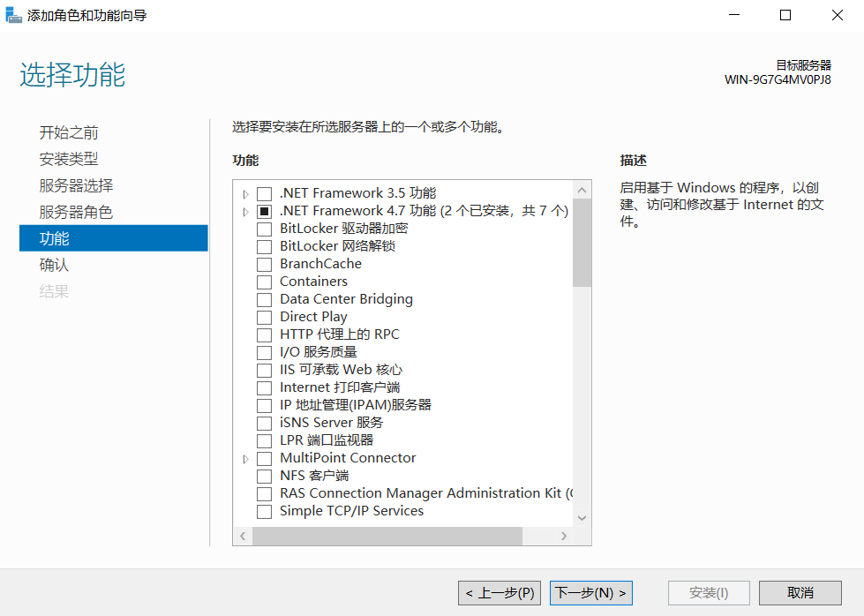The image size is (864, 616).
Task: Click the horizontal scrollbar thumb
Action: pyautogui.click(x=387, y=536)
